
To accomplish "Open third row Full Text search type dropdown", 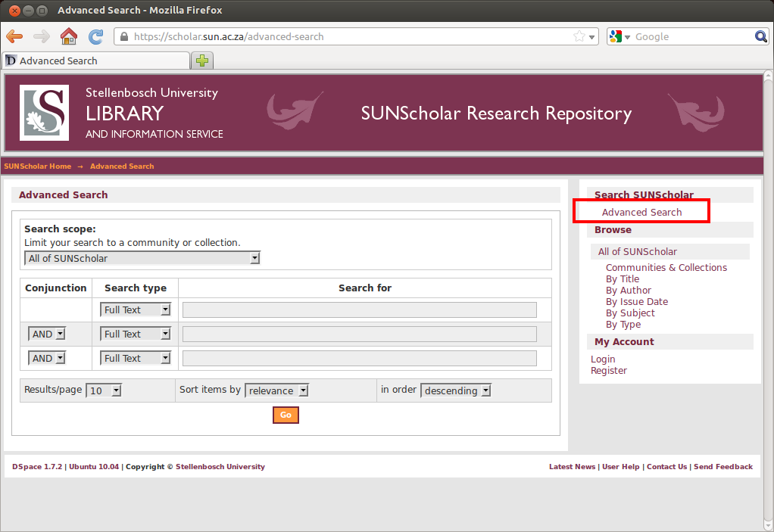I will tap(136, 358).
